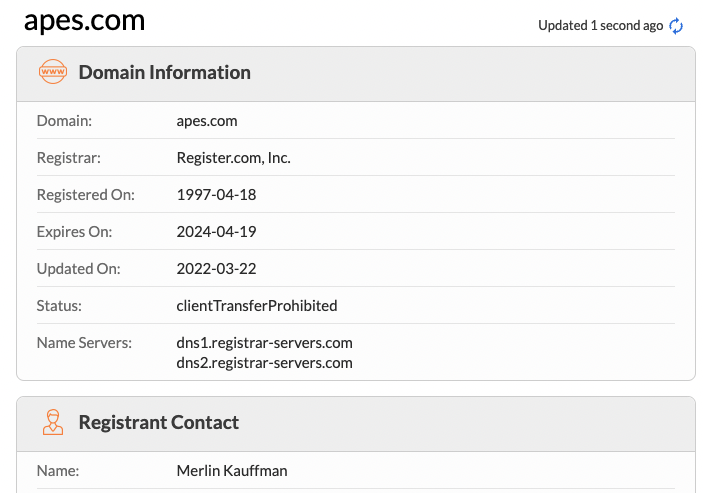703x493 pixels.
Task: Click the 1997-04-18 registered date
Action: 216,195
